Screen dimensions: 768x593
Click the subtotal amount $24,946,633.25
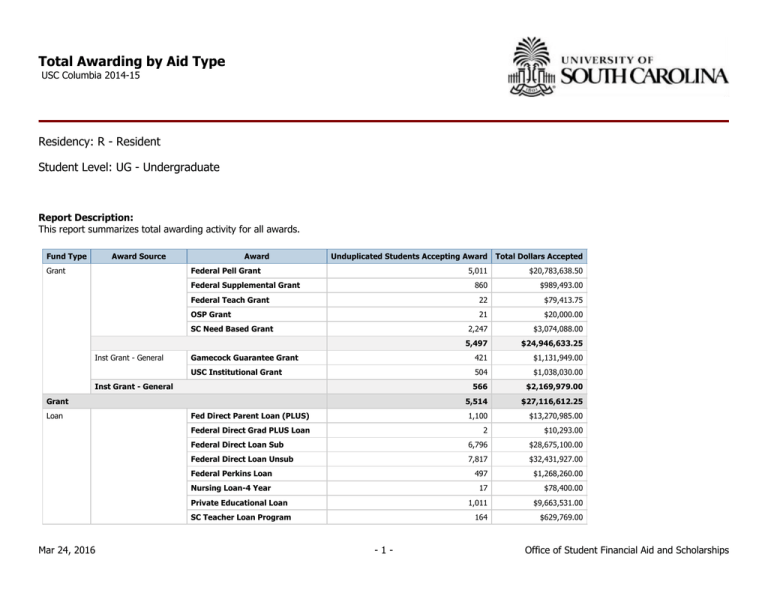pyautogui.click(x=552, y=343)
